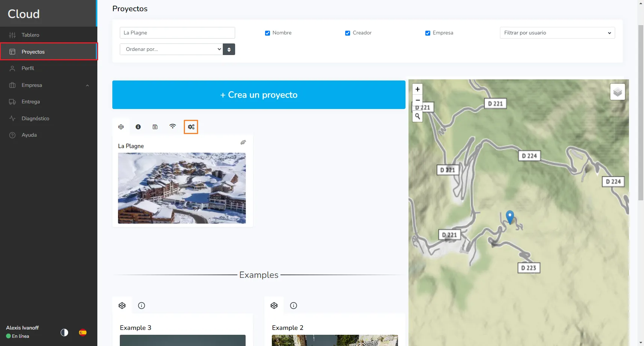The image size is (644, 346).
Task: Click the Crea un proyecto button
Action: (x=259, y=95)
